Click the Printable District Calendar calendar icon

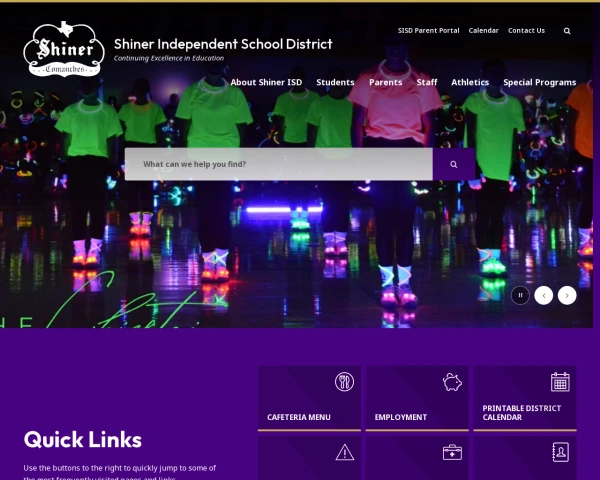coord(560,382)
